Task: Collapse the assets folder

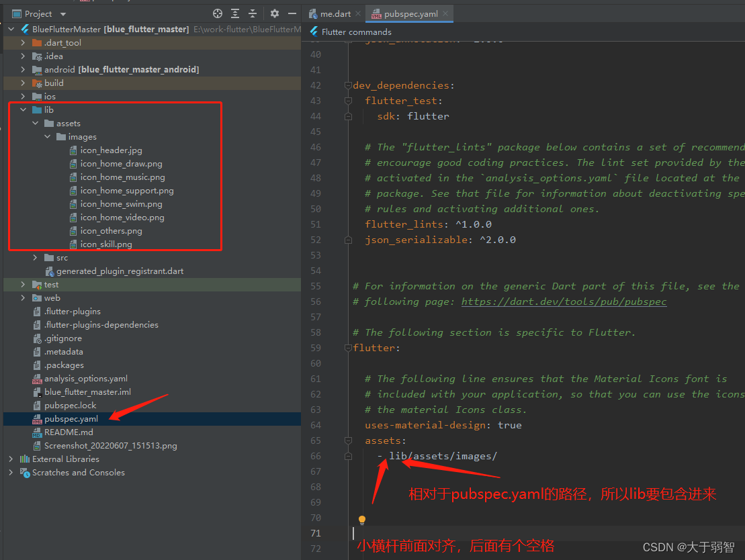Action: (35, 123)
